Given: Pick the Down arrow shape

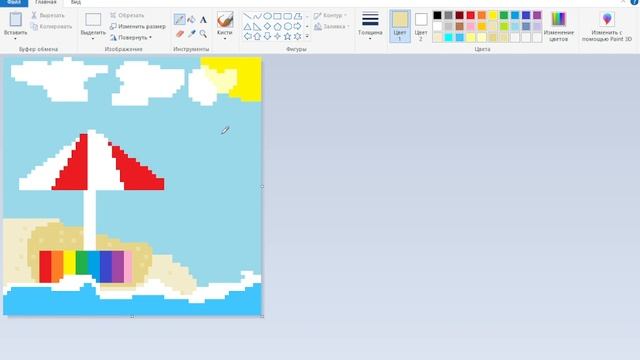Looking at the screenshot, I should (x=267, y=36).
